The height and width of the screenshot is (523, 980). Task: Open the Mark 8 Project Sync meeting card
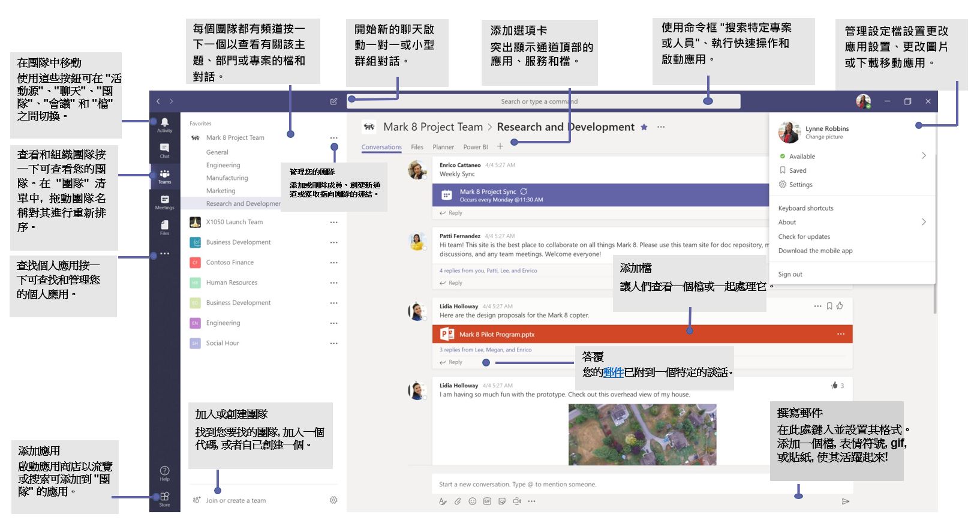tap(600, 195)
